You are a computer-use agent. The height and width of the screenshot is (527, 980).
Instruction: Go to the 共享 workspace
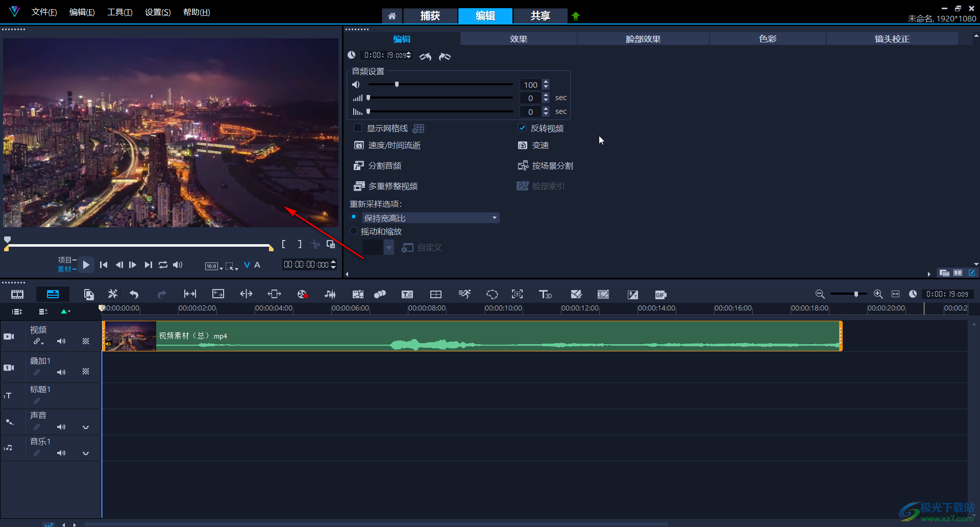(540, 16)
